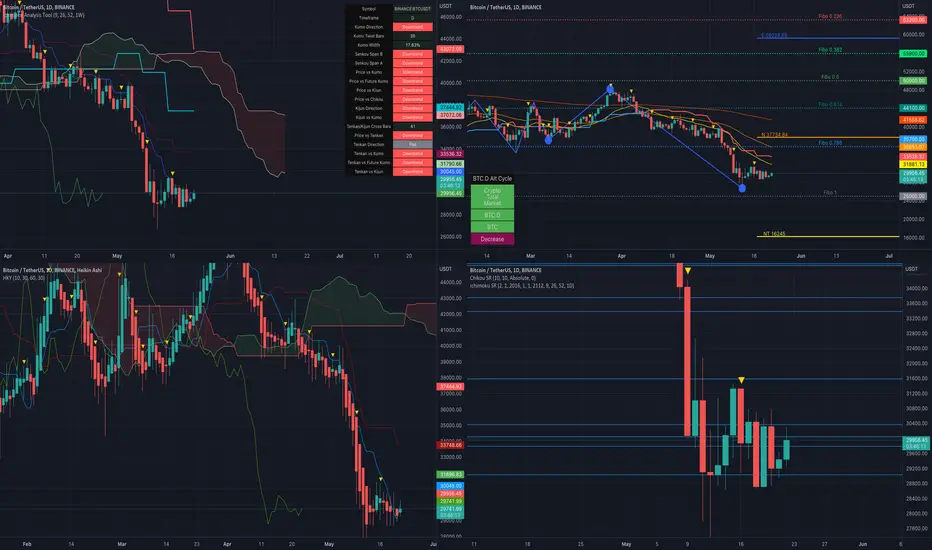This screenshot has height=550, width=932.
Task: Select the Tenkan vs Kumo row label
Action: [x=369, y=153]
